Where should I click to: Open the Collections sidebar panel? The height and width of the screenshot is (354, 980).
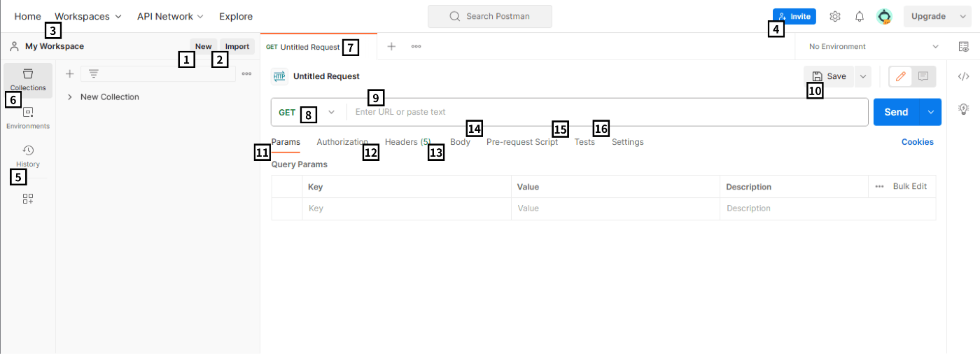click(x=28, y=80)
